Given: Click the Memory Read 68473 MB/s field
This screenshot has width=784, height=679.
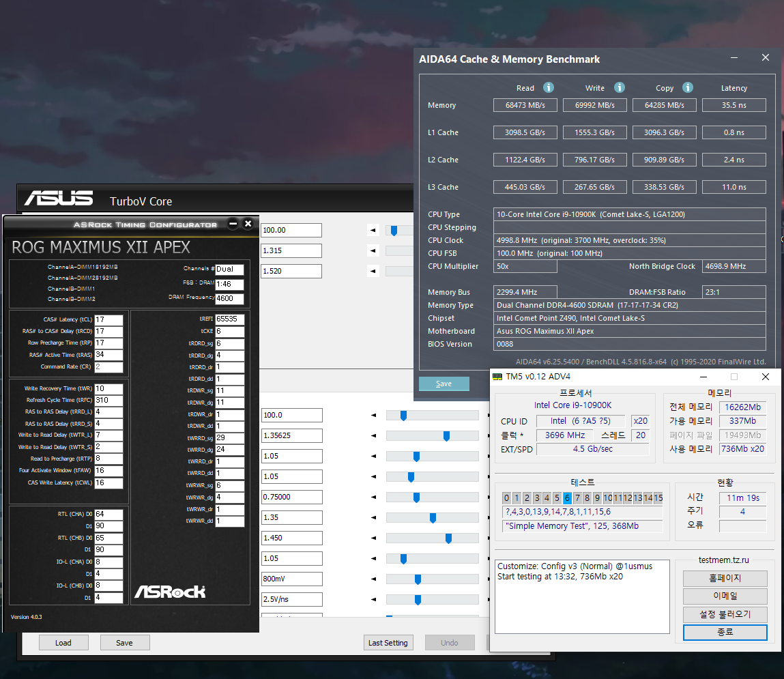Looking at the screenshot, I should [525, 105].
